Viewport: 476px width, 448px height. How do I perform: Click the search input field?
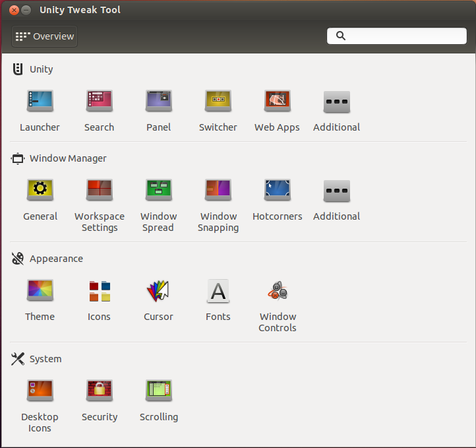(x=402, y=36)
